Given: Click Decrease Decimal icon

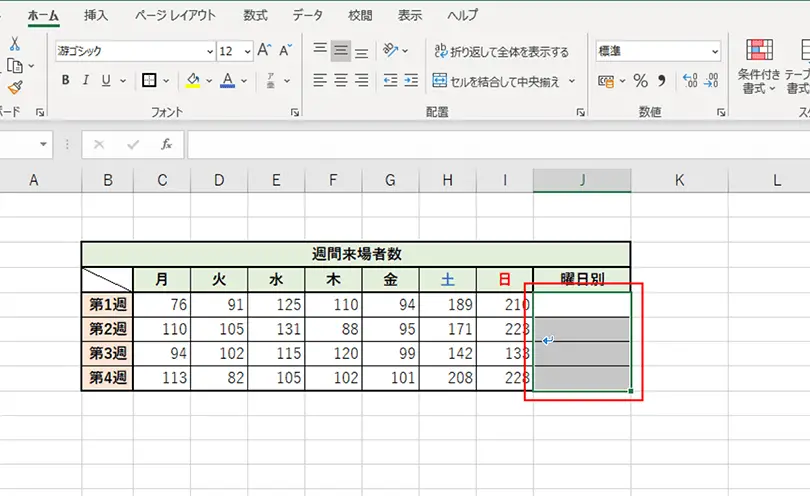Looking at the screenshot, I should (711, 81).
